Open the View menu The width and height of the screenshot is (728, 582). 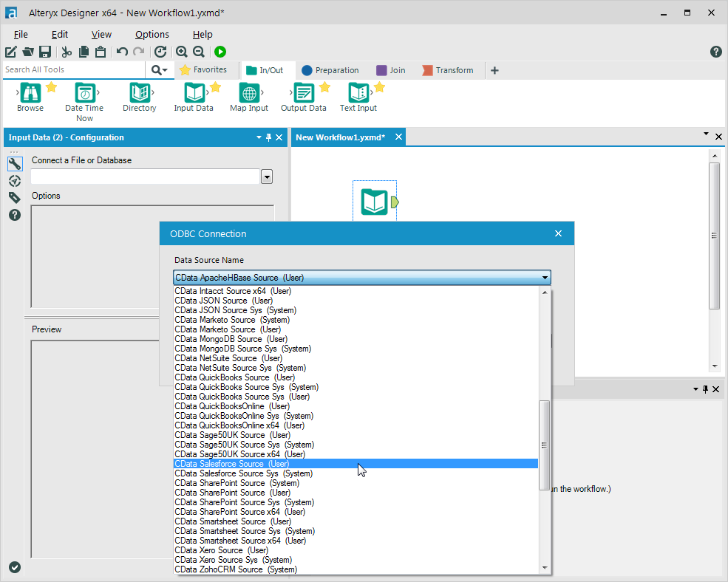click(x=101, y=35)
